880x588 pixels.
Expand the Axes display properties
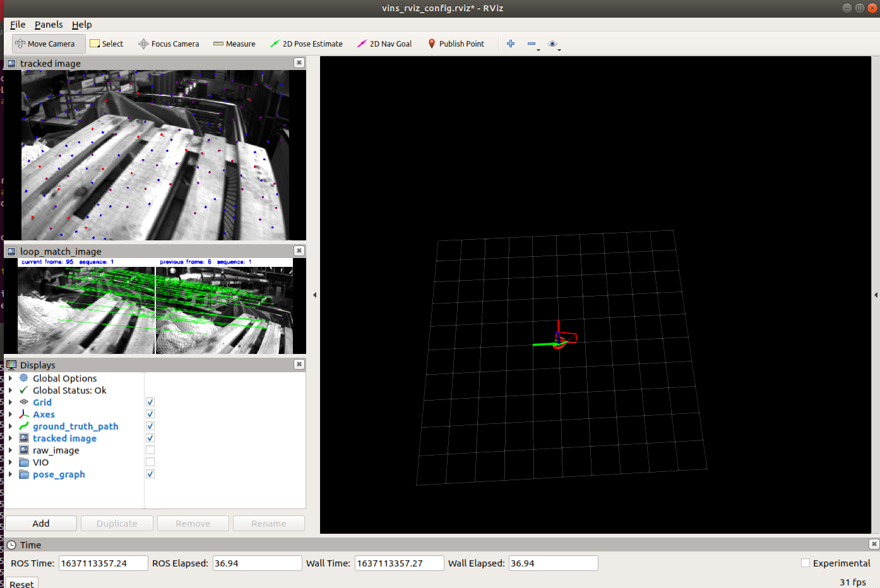9,414
